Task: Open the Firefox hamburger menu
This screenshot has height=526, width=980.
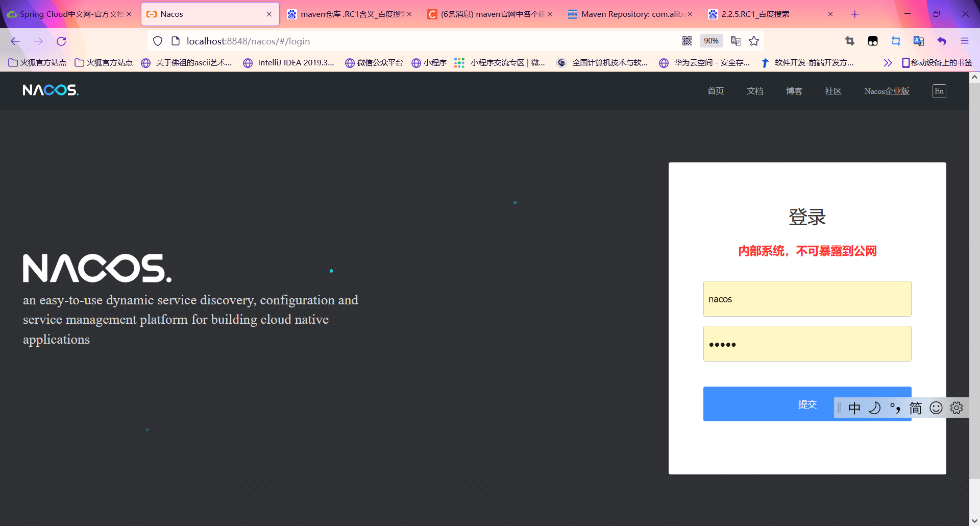Action: coord(965,41)
